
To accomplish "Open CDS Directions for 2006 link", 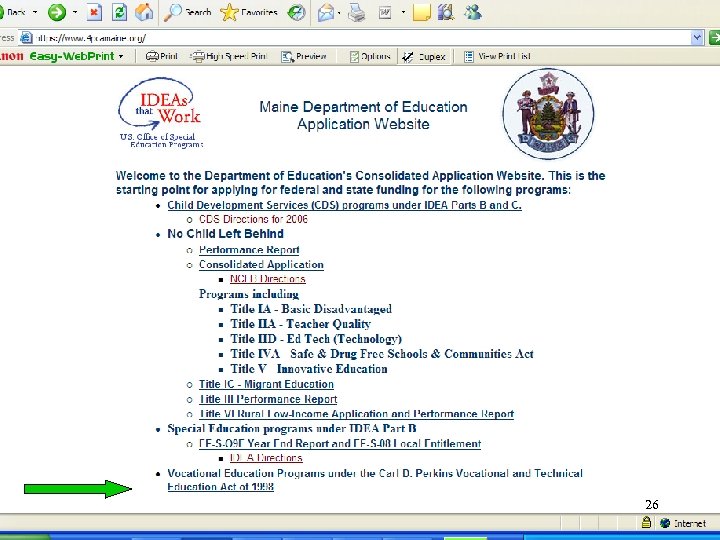I will (253, 219).
